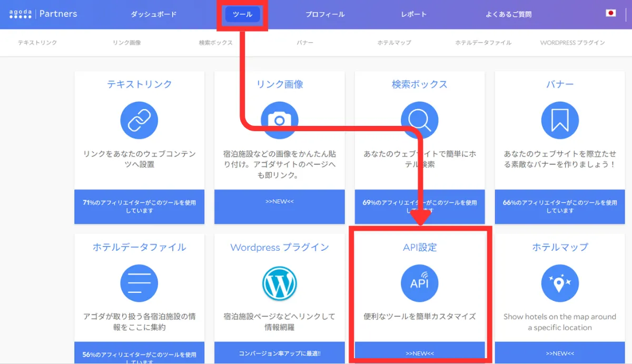
Task: Open the Japanese flag language selector
Action: click(x=610, y=13)
